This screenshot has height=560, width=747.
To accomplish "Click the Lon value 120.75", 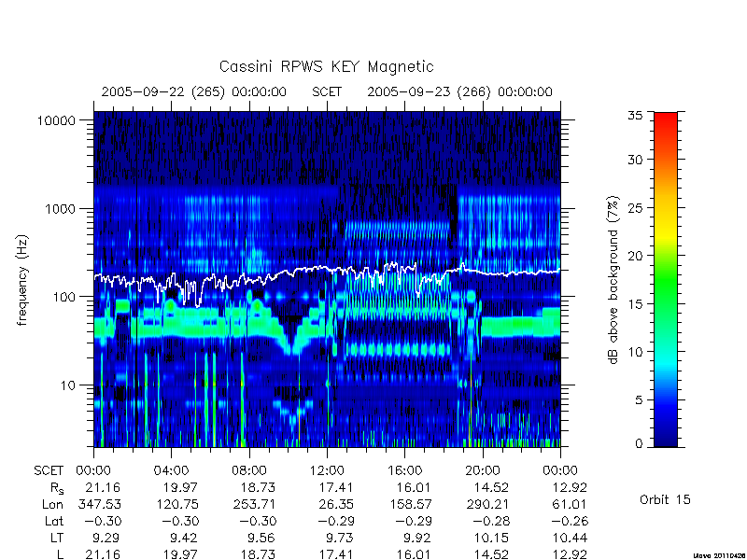I will [177, 504].
